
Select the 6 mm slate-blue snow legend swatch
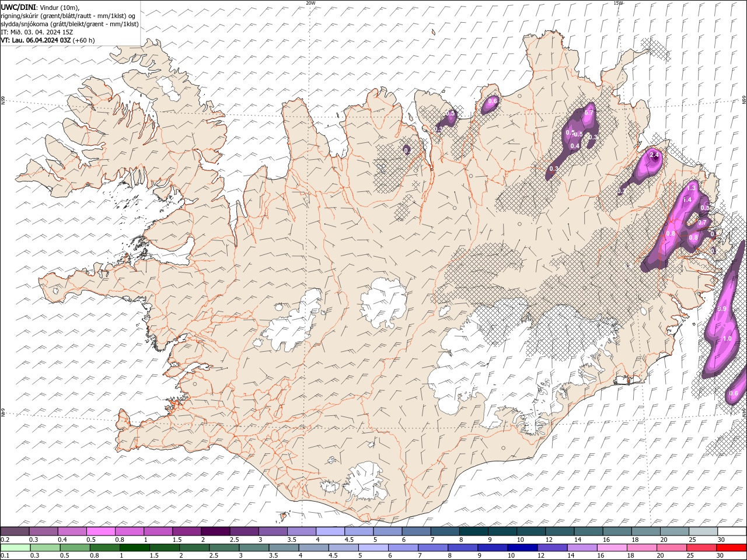click(x=416, y=531)
